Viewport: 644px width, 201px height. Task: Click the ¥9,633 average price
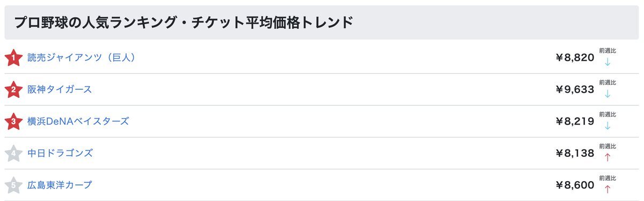tap(575, 90)
